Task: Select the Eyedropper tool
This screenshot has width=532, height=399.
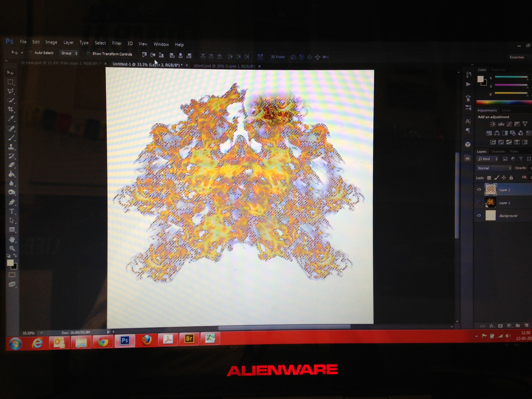Action: tap(11, 118)
